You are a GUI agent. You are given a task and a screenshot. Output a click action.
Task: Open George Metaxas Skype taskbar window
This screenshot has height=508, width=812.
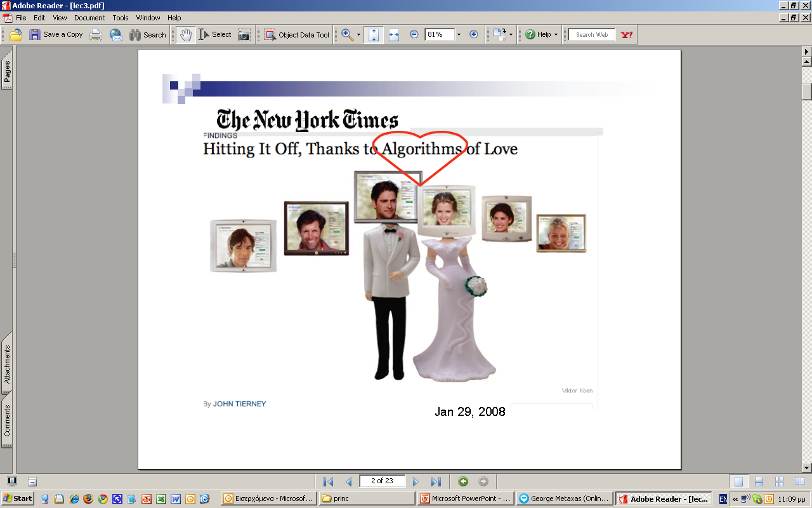point(565,498)
